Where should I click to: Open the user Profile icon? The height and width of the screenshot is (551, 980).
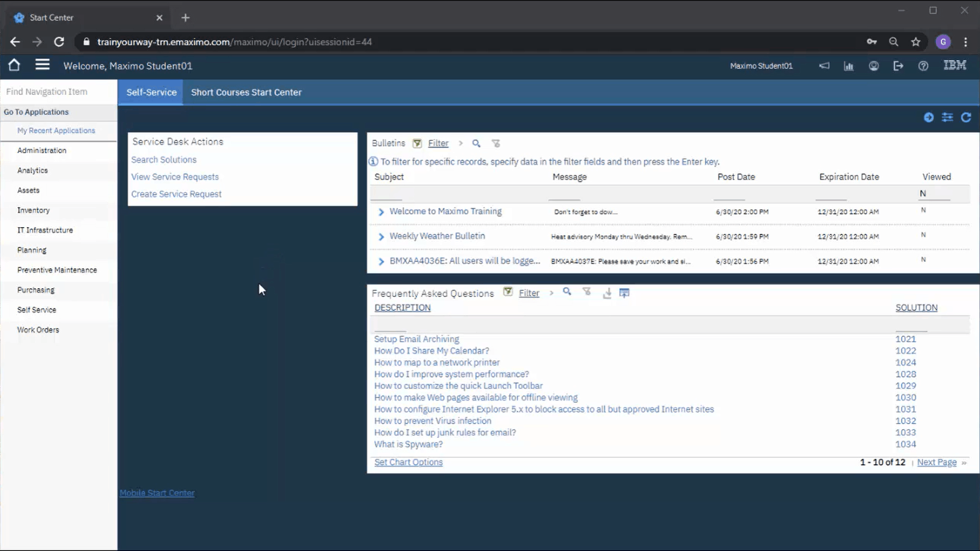tap(873, 66)
